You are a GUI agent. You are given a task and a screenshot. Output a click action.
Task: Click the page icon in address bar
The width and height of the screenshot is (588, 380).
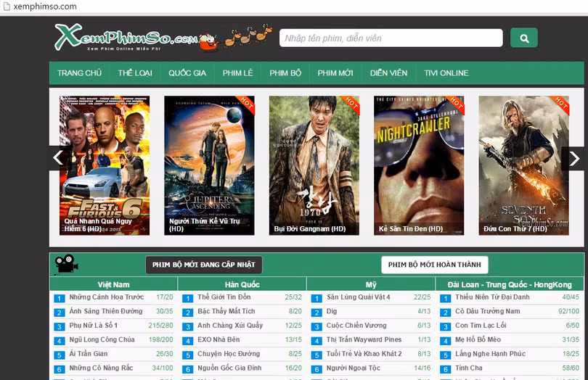coord(7,7)
